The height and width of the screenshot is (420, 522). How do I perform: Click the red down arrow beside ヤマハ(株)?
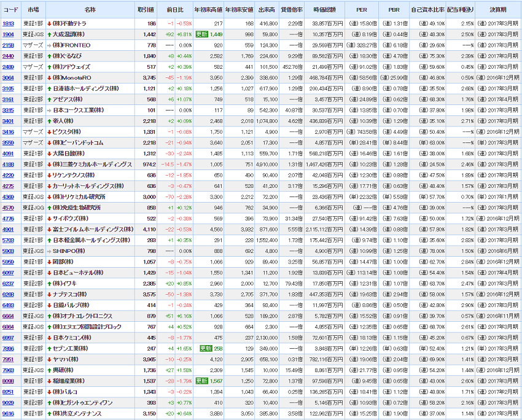click(49, 359)
